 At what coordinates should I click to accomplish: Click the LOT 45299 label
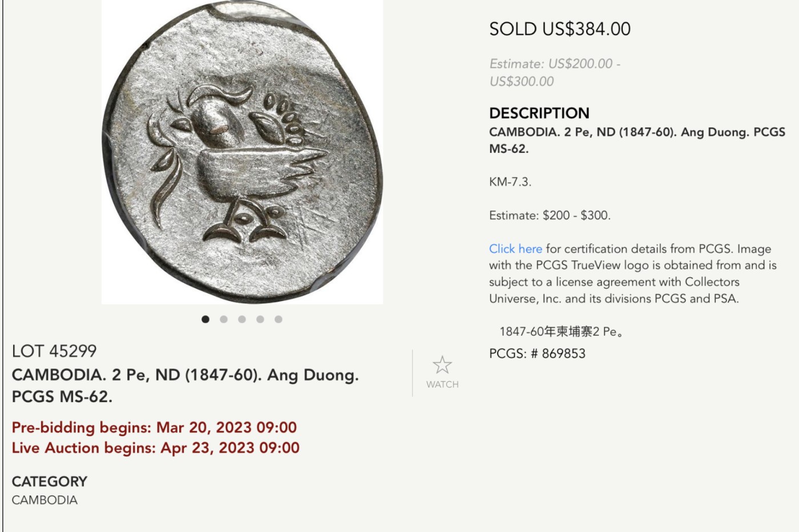pyautogui.click(x=54, y=351)
